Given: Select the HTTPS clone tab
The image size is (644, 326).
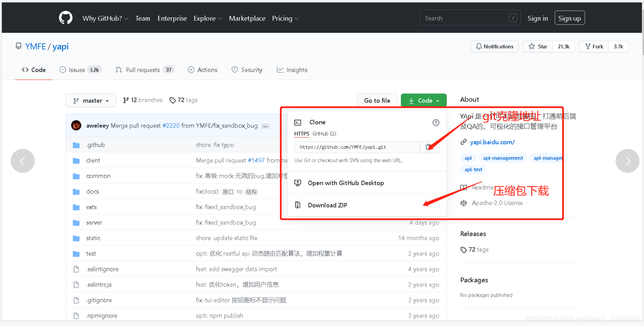Looking at the screenshot, I should [302, 134].
